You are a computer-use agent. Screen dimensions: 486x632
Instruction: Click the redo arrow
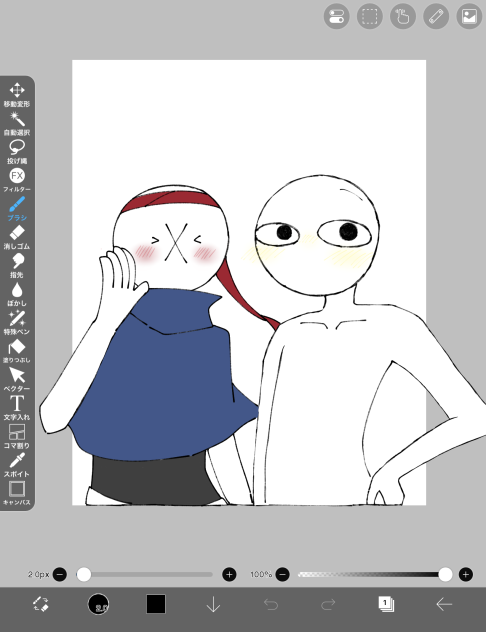tap(328, 604)
